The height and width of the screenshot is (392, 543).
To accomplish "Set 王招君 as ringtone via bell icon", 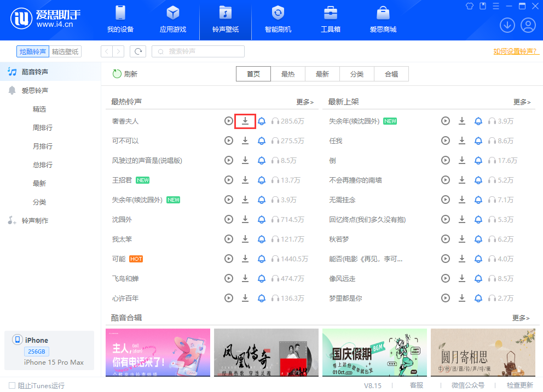I will [x=261, y=180].
